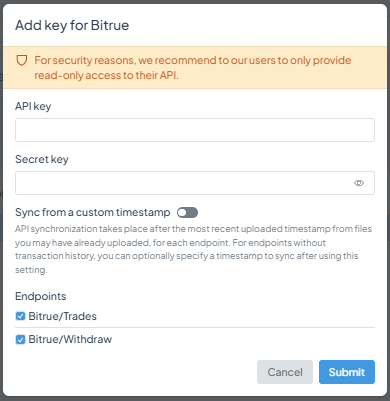Image resolution: width=390 pixels, height=401 pixels.
Task: Click the "Add key for Bitrue" dialog title
Action: (x=72, y=25)
